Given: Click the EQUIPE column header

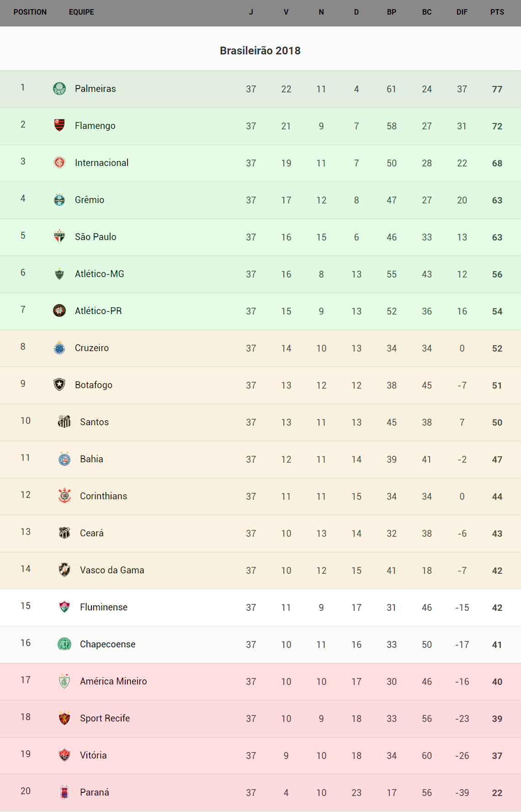Looking at the screenshot, I should [x=81, y=12].
